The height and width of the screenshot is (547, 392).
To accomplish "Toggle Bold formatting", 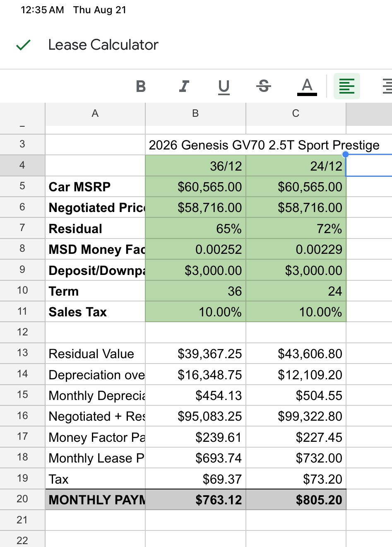I will coord(141,86).
